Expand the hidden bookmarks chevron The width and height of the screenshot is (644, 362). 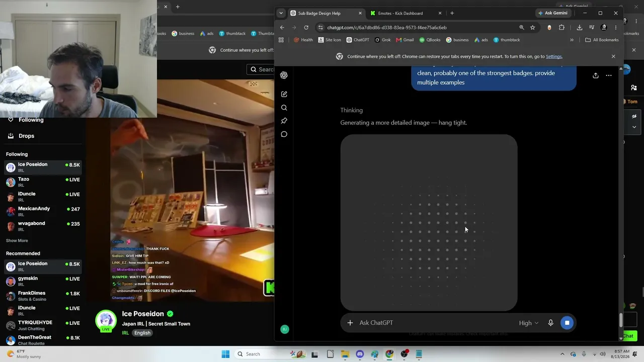point(572,40)
